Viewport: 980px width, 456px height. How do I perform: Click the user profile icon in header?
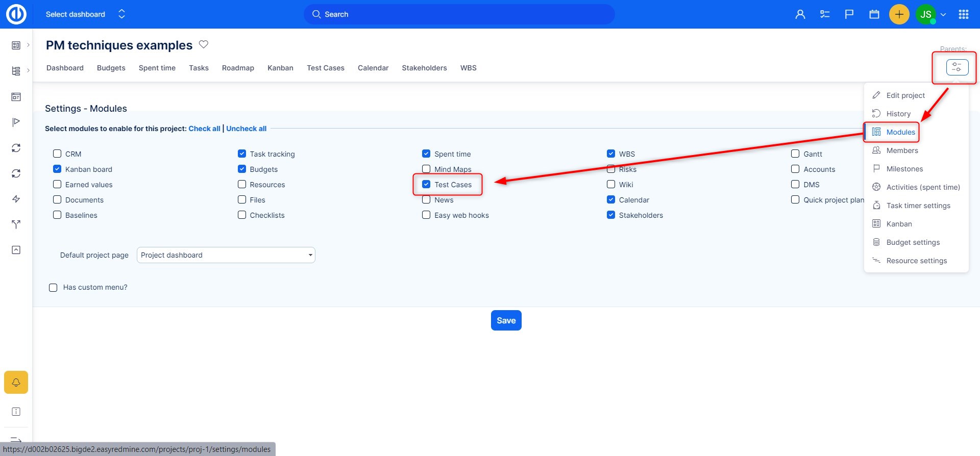[x=800, y=14]
